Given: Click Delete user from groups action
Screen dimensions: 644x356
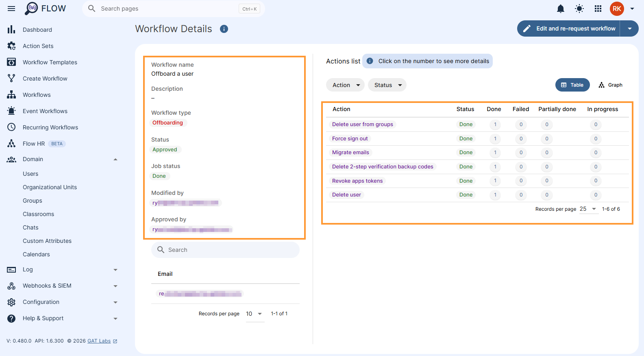Looking at the screenshot, I should [x=363, y=124].
